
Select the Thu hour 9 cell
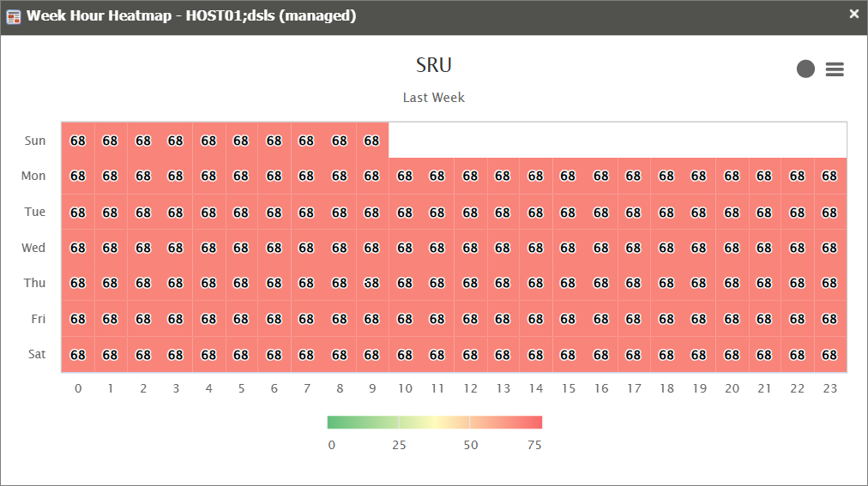[x=372, y=283]
